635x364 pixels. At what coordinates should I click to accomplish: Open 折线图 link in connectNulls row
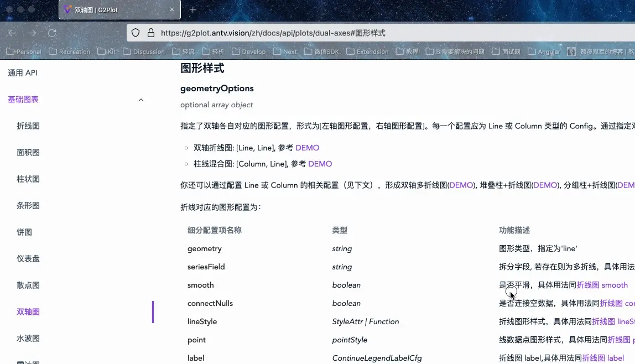click(x=617, y=303)
